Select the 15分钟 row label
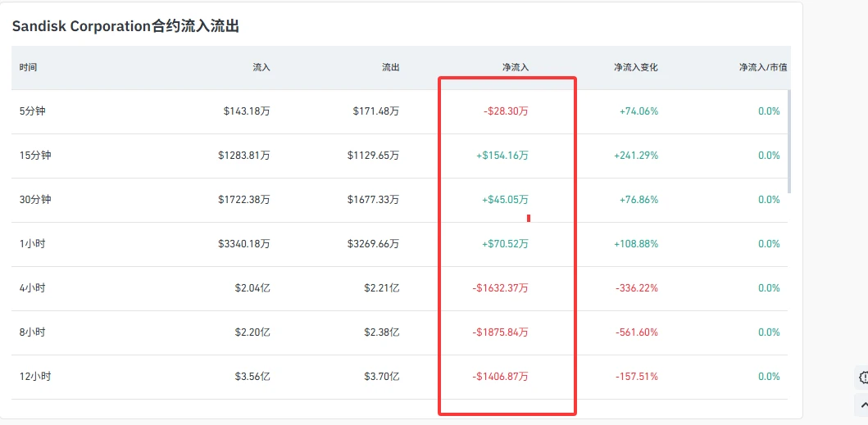This screenshot has height=425, width=868. [x=35, y=156]
